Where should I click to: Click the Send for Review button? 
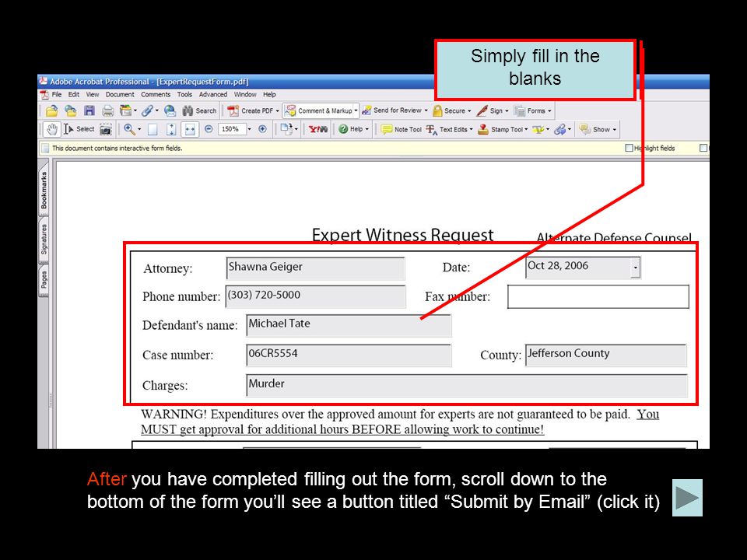tap(395, 110)
